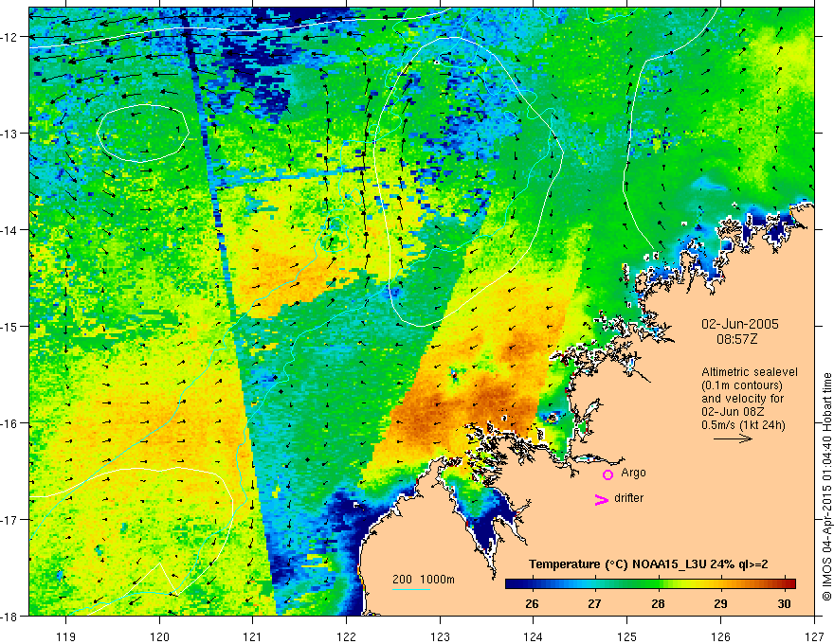Click the '0.5m/s (1kt 24h)' label
The width and height of the screenshot is (834, 644).
pos(744,425)
